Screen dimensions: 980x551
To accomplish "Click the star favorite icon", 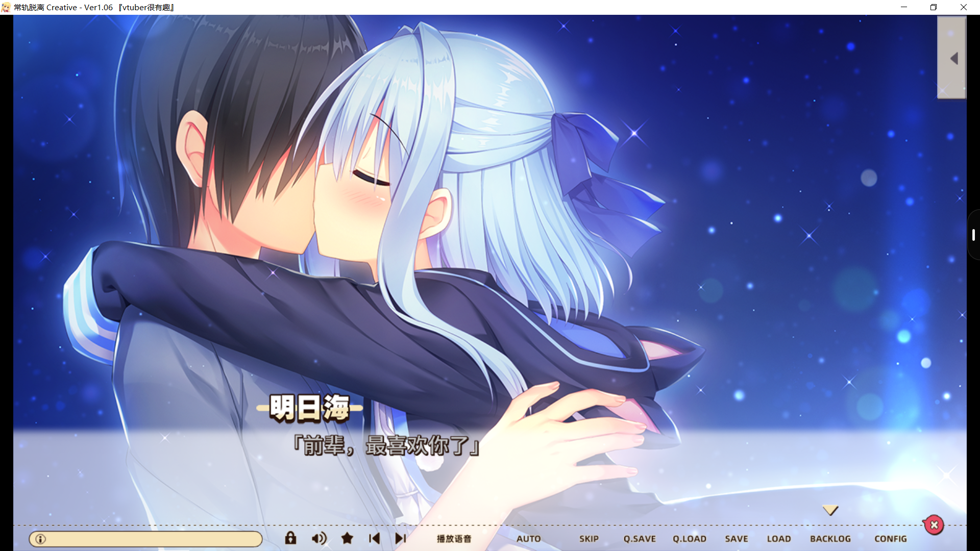I will coord(347,538).
